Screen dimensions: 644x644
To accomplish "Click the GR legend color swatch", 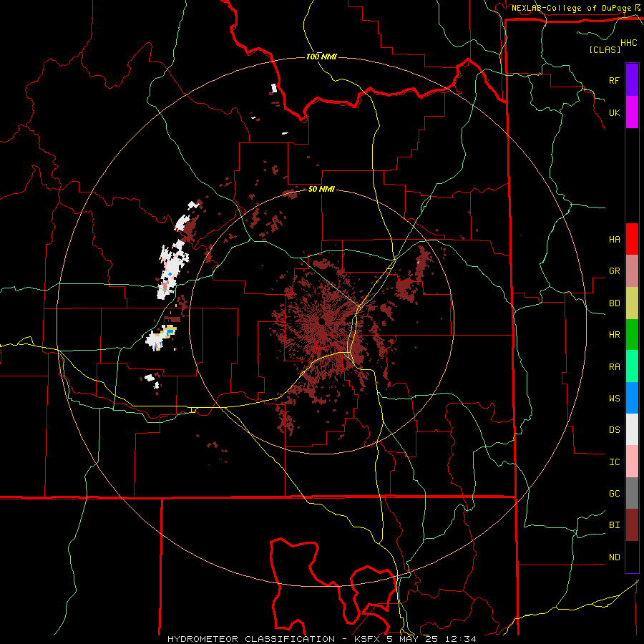I will pos(632,271).
